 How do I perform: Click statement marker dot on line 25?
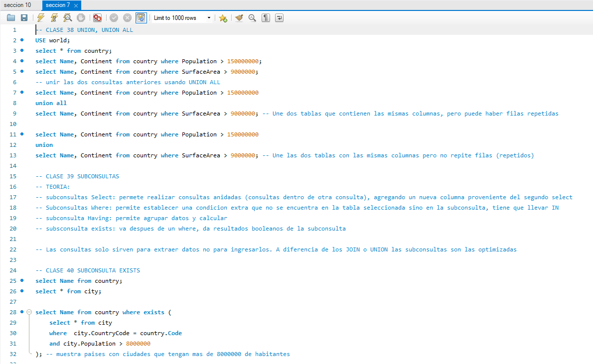pyautogui.click(x=22, y=280)
